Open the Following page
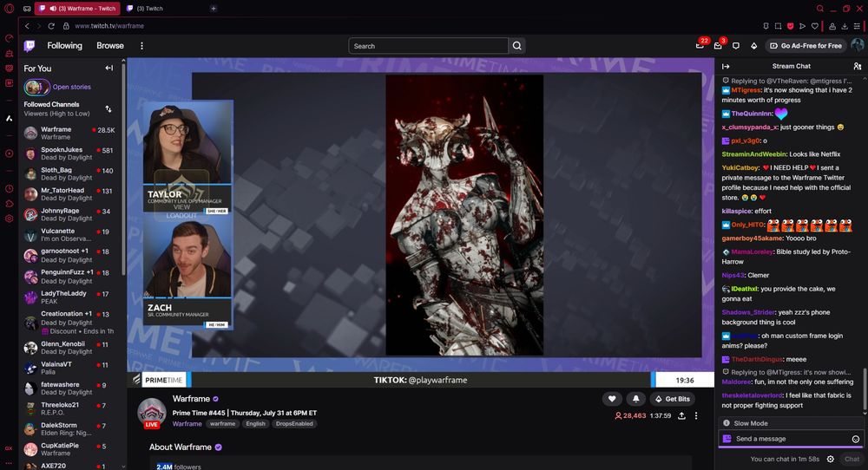 coord(64,46)
